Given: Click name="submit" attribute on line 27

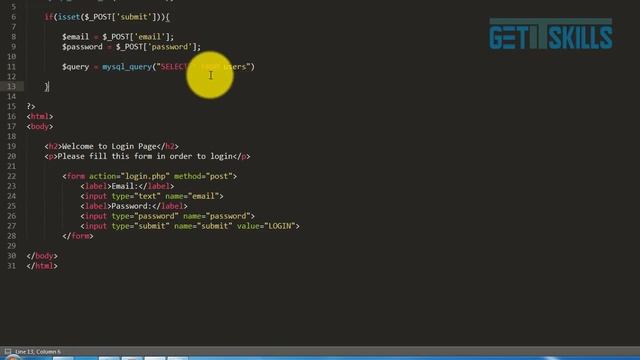Looking at the screenshot, I should pyautogui.click(x=203, y=226).
